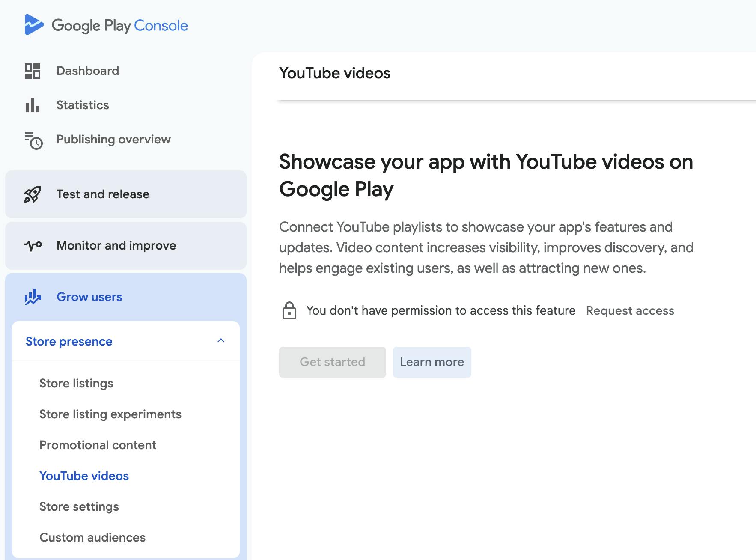Select the Test and release rocket icon
The width and height of the screenshot is (756, 560).
(x=33, y=194)
